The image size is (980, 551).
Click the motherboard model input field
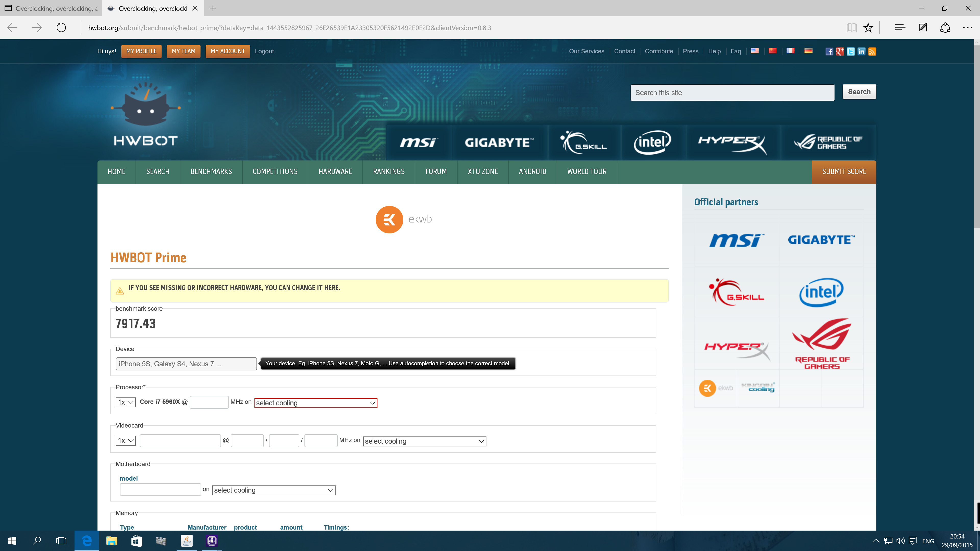160,490
